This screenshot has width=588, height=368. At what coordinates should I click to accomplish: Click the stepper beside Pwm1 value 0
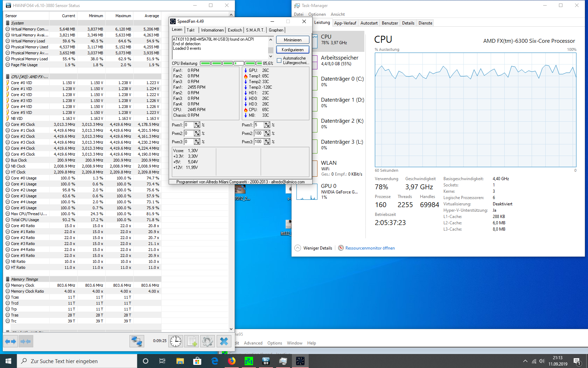click(x=197, y=125)
